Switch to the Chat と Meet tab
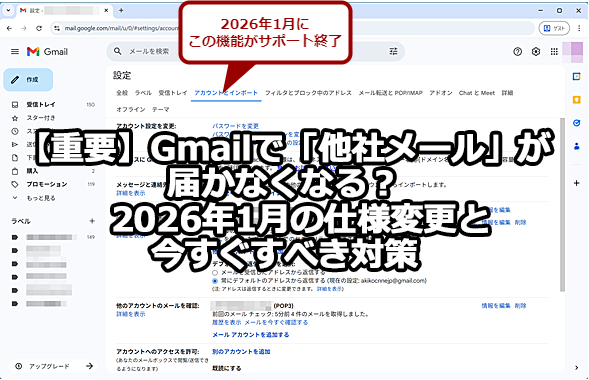Viewport: 589px width, 380px height. coord(477,93)
